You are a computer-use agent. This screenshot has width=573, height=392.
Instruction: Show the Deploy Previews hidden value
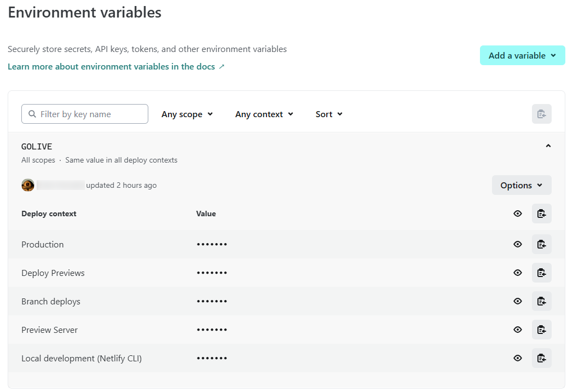click(x=518, y=273)
